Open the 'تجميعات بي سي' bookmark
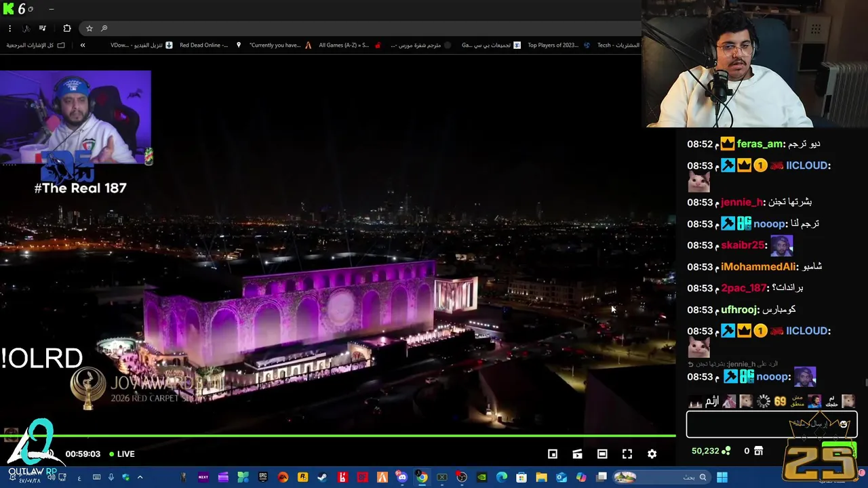This screenshot has height=488, width=868. 491,45
